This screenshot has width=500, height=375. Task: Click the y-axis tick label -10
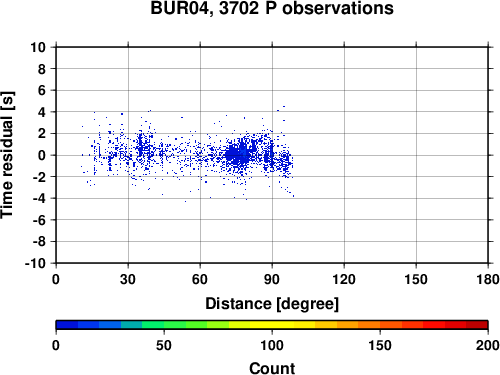35,263
